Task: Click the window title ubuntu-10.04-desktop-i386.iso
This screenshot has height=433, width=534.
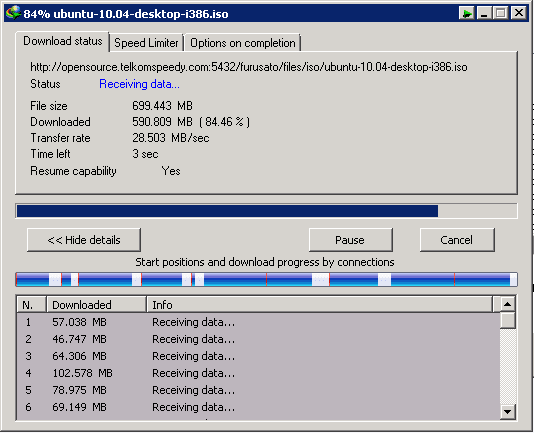Action: click(x=141, y=14)
